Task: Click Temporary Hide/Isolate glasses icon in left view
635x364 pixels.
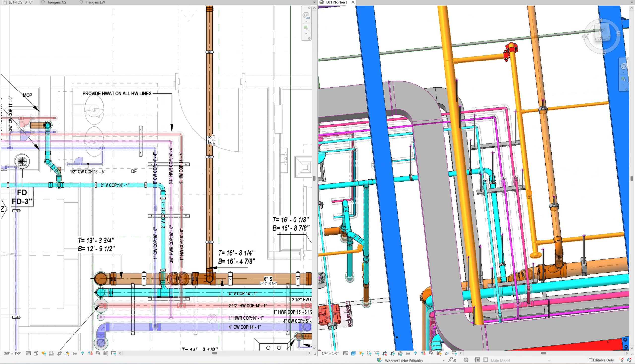Action: (75, 353)
